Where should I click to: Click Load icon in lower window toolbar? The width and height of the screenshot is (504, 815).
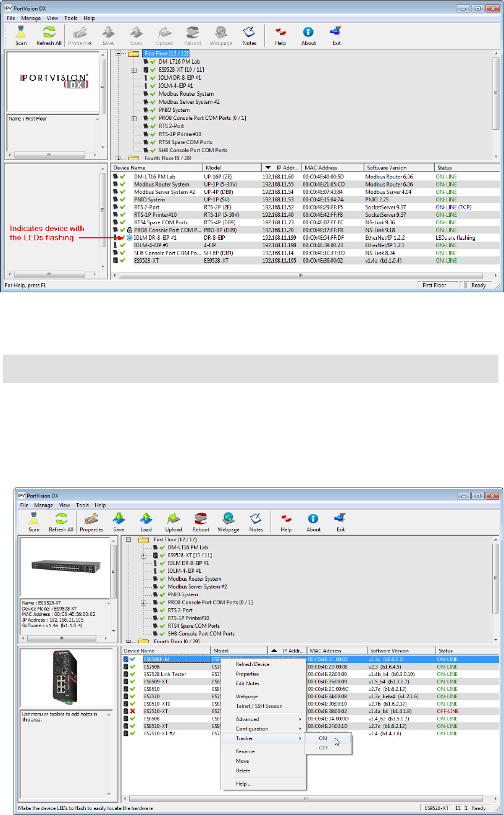(x=146, y=518)
